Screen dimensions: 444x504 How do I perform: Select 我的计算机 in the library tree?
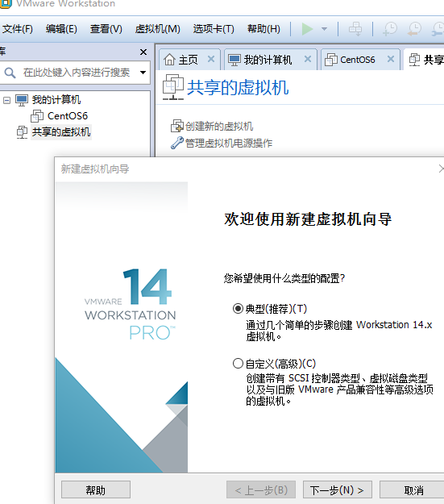pos(56,100)
